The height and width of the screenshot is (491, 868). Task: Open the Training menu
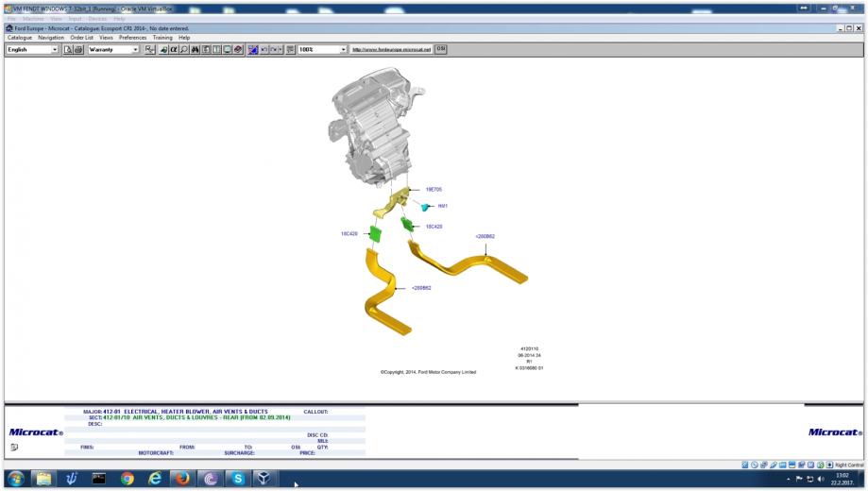point(162,38)
